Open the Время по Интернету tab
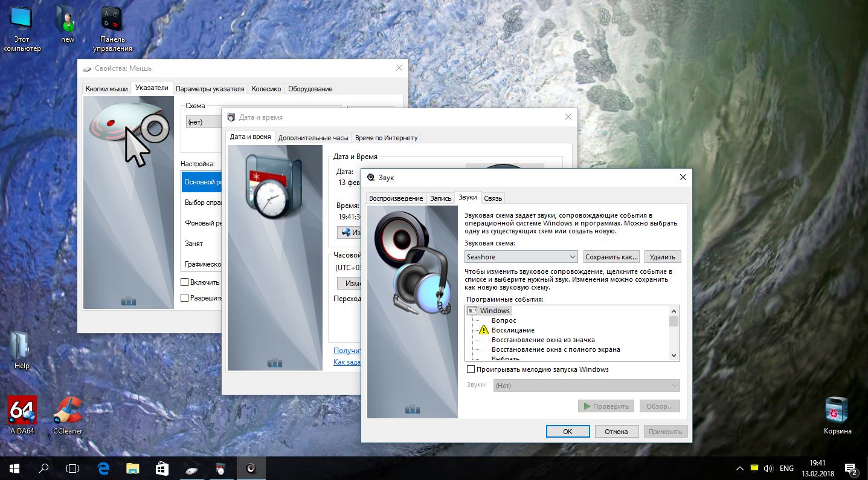This screenshot has height=480, width=868. tap(386, 138)
